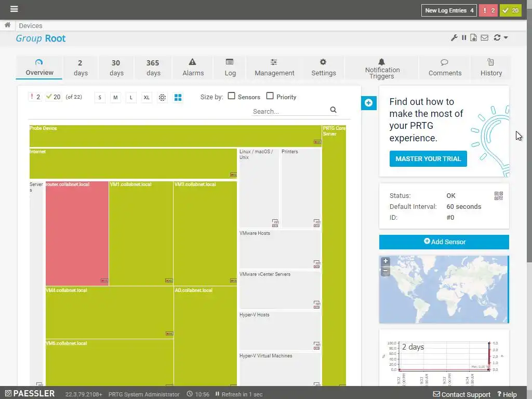Screen dimensions: 532x399
Task: Switch to the treemap view icon
Action: pos(178,97)
